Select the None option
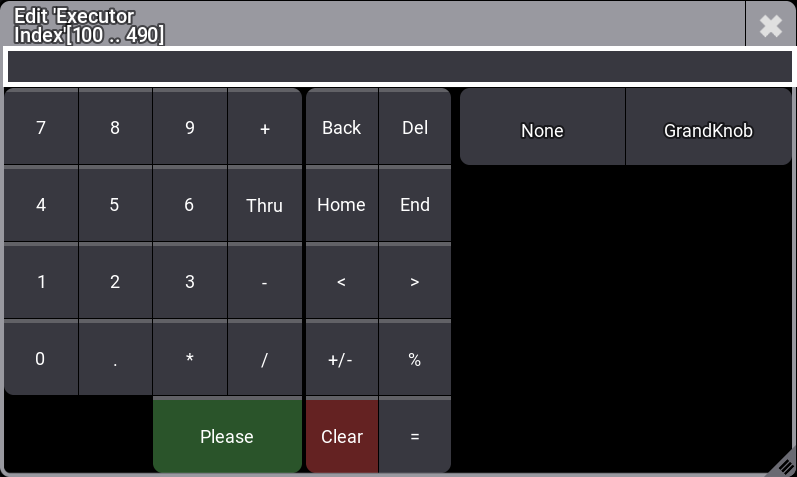Viewport: 797px width, 477px height. [x=542, y=130]
